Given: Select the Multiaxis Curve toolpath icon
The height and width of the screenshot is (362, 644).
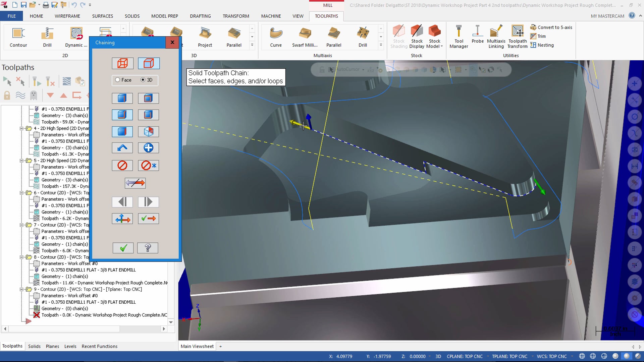Looking at the screenshot, I should click(x=276, y=37).
